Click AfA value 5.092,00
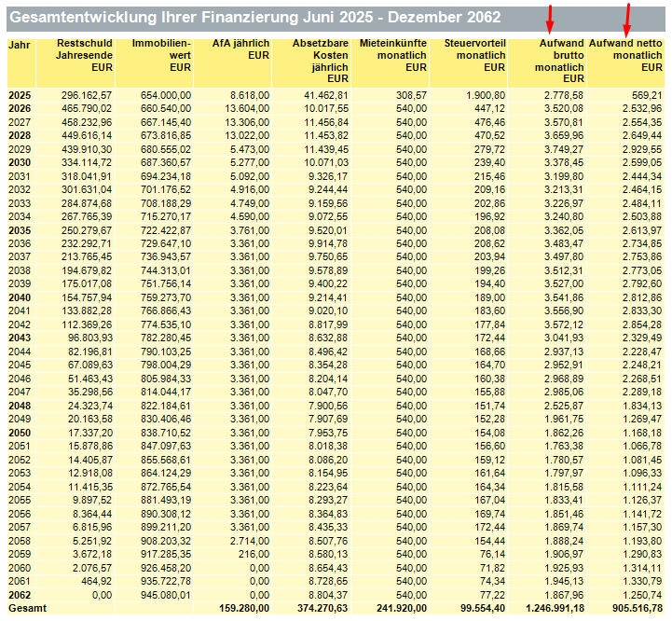 (250, 176)
